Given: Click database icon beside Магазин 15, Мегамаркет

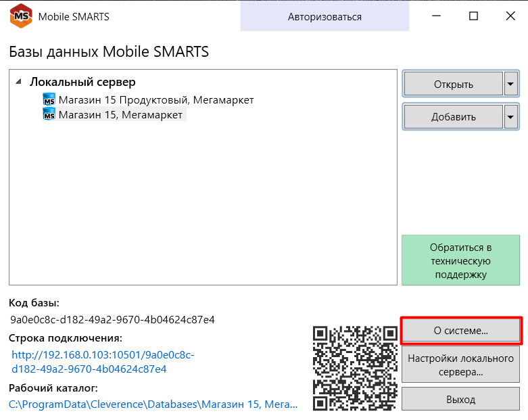Looking at the screenshot, I should [x=49, y=114].
